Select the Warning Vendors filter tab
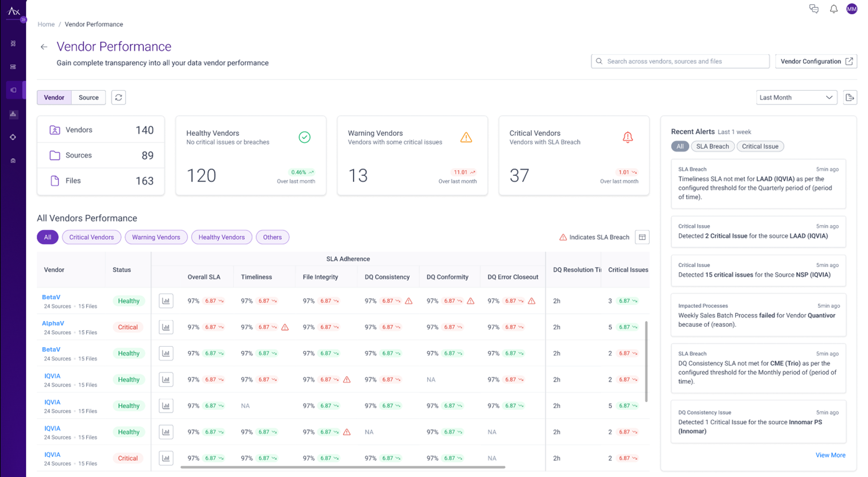 (x=156, y=237)
